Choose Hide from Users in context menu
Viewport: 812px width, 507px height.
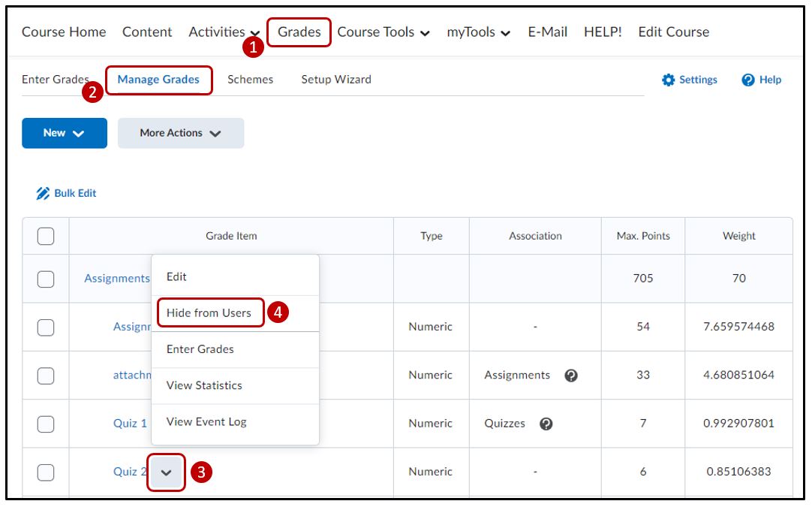209,313
